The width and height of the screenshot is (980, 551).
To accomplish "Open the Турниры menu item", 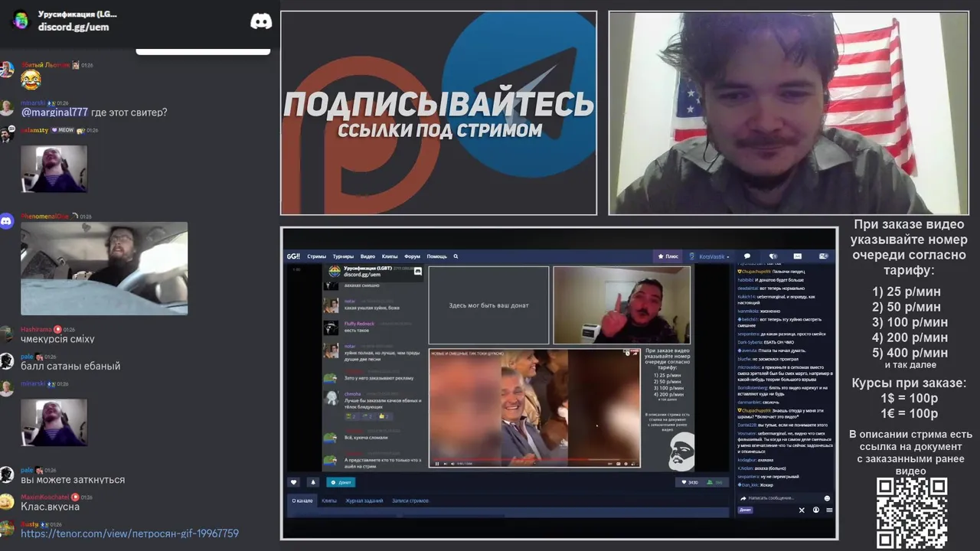I will coord(343,256).
